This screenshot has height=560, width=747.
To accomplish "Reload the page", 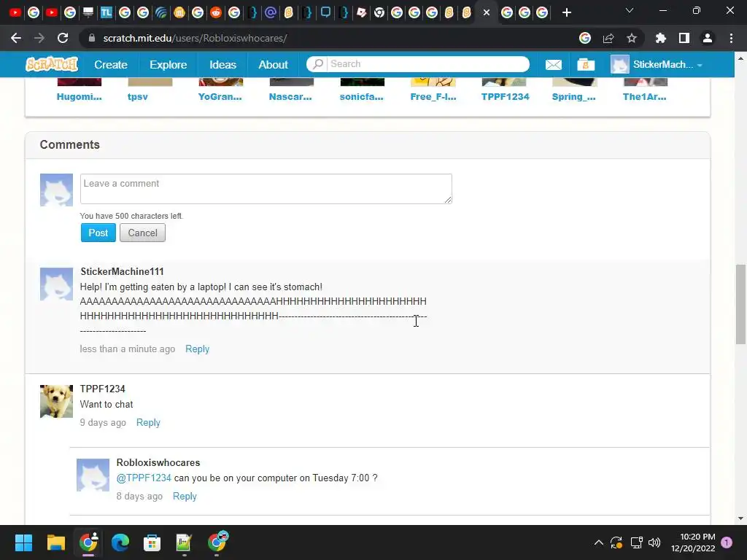I will (x=63, y=38).
